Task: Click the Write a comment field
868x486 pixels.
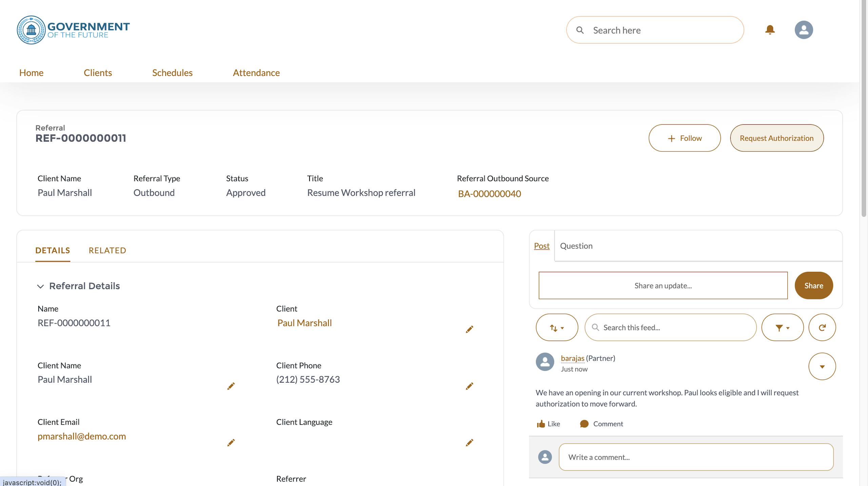Action: [696, 457]
